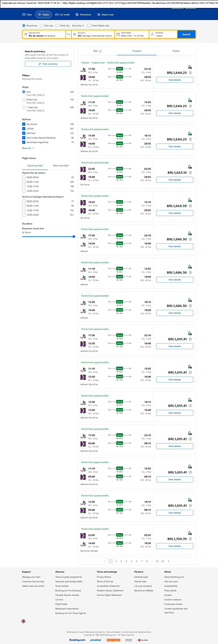Click the info icon beside Best tab
The width and height of the screenshot is (218, 644).
click(100, 51)
